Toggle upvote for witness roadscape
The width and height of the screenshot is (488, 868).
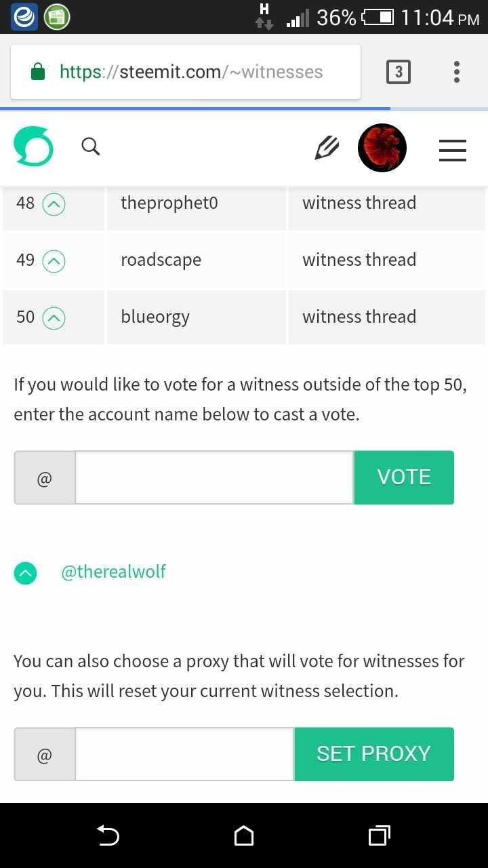(x=54, y=260)
